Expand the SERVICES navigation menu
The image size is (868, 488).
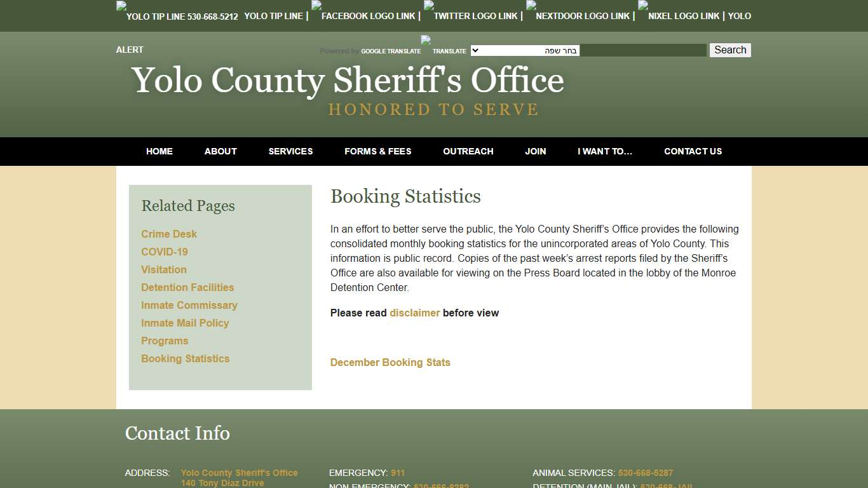(x=290, y=151)
